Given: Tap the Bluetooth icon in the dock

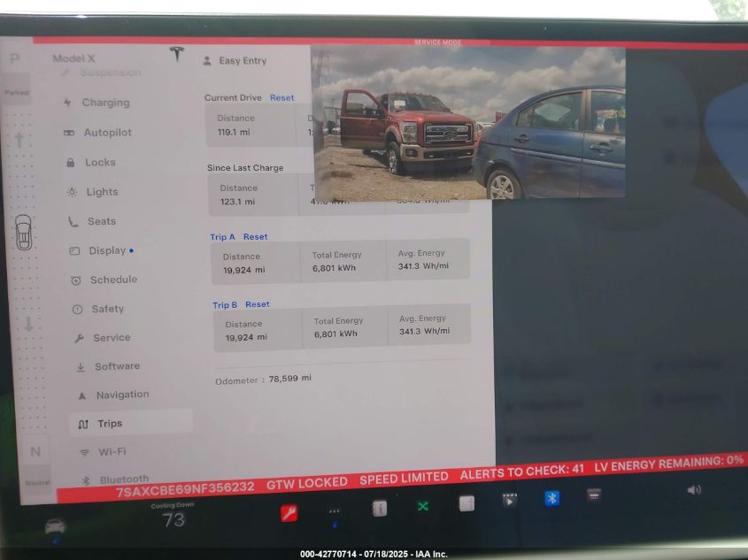Looking at the screenshot, I should (551, 498).
